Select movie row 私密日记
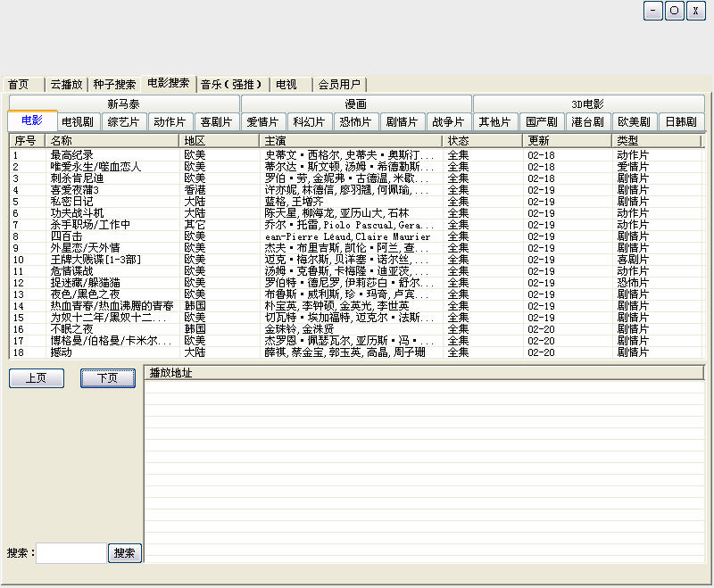The image size is (714, 588). [356, 202]
